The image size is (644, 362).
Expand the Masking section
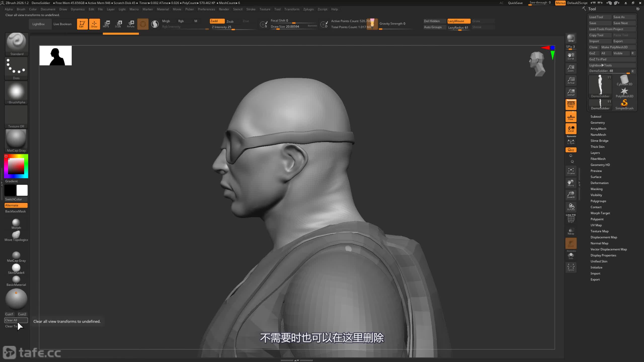coord(596,189)
